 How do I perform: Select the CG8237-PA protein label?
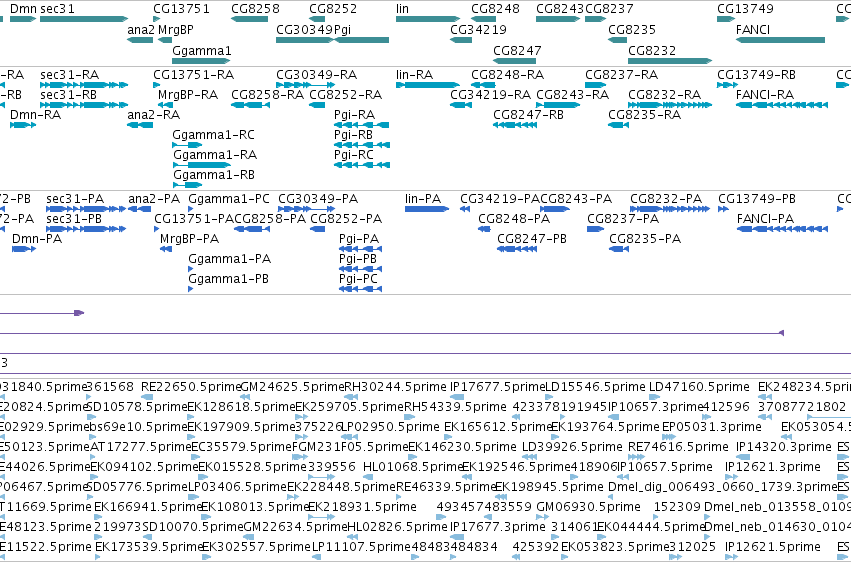(623, 219)
